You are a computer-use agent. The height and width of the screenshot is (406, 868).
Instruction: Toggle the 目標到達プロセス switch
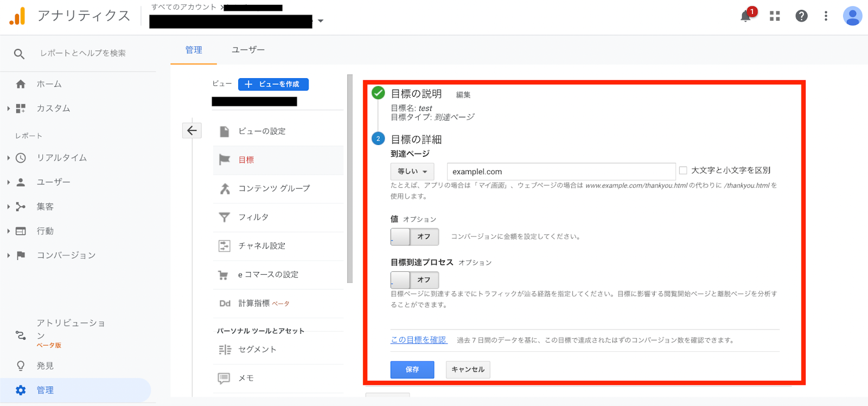[x=414, y=280]
